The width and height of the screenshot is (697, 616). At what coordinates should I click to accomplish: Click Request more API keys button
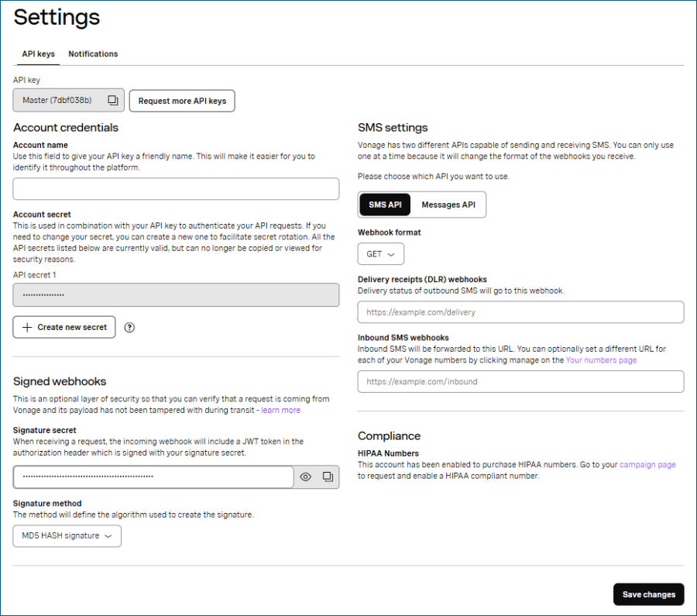tap(182, 101)
